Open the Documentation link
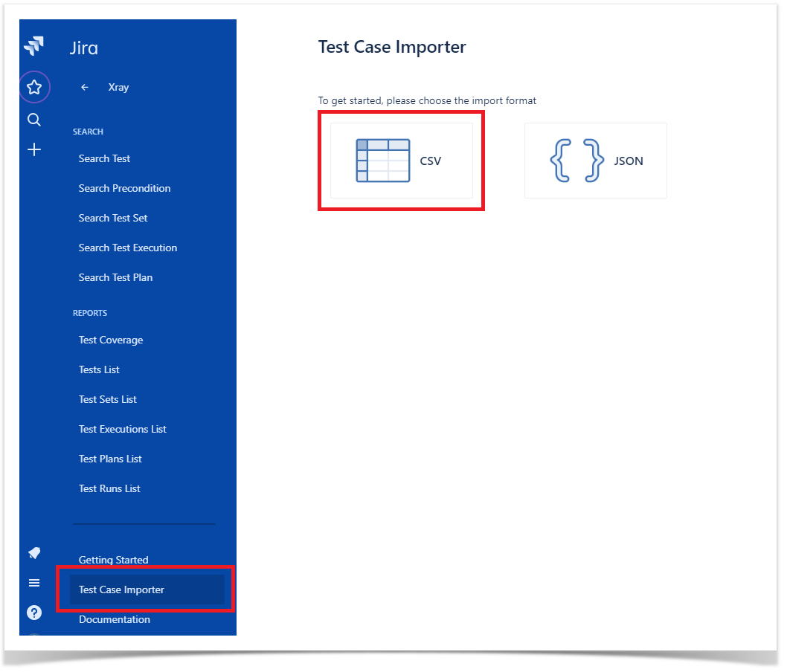The height and width of the screenshot is (672, 787). point(115,620)
